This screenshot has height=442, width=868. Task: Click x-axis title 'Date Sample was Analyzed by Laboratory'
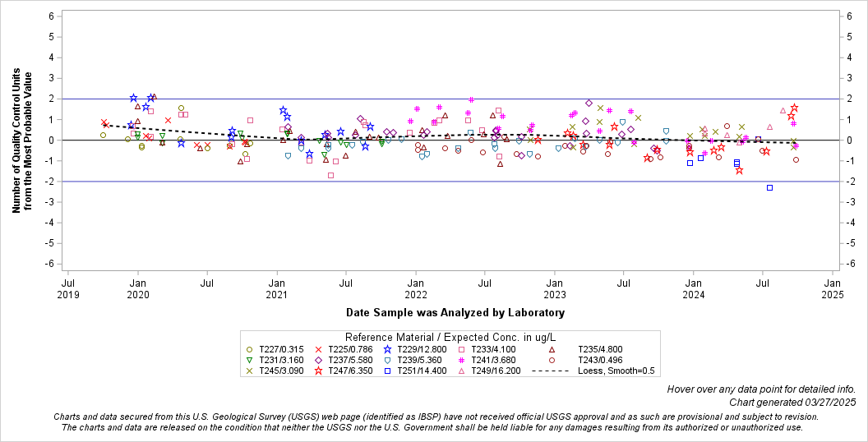click(x=455, y=312)
